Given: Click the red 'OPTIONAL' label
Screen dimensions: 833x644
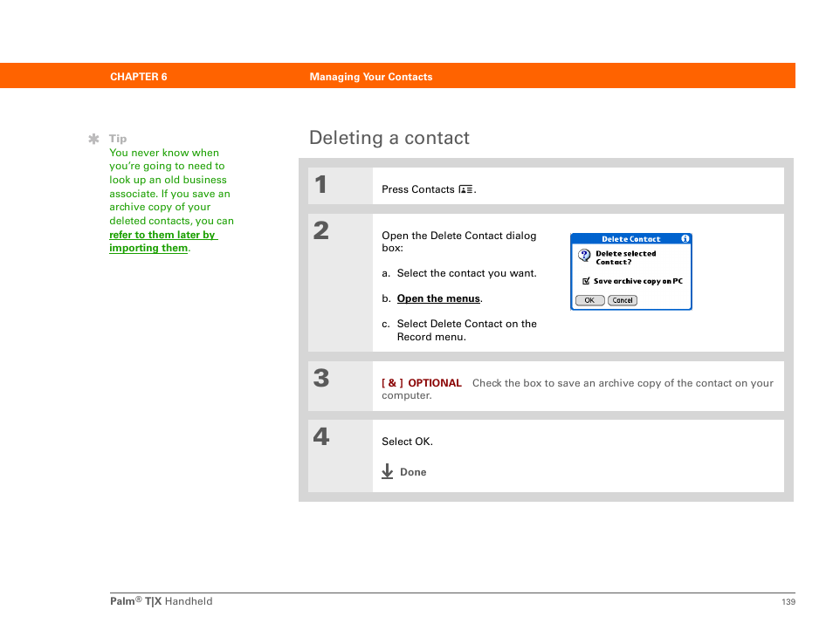Looking at the screenshot, I should coord(435,383).
